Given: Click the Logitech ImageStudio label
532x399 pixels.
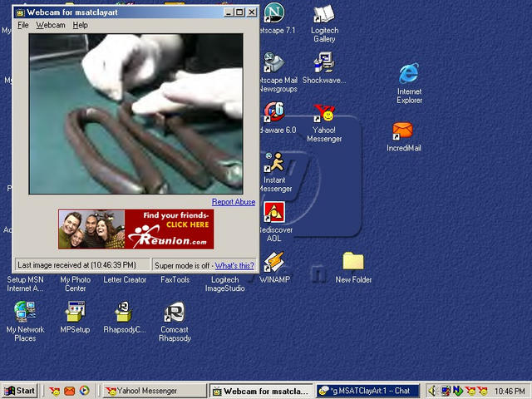Looking at the screenshot, I should (224, 284).
